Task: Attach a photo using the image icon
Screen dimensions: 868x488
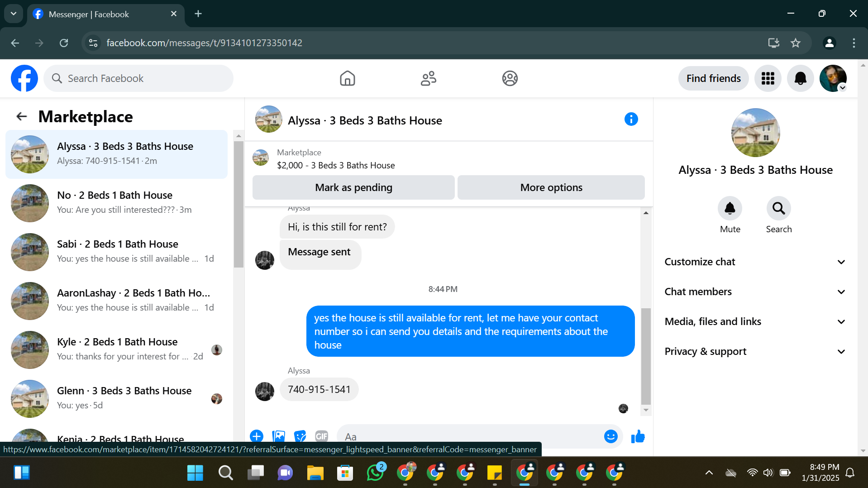Action: tap(278, 436)
